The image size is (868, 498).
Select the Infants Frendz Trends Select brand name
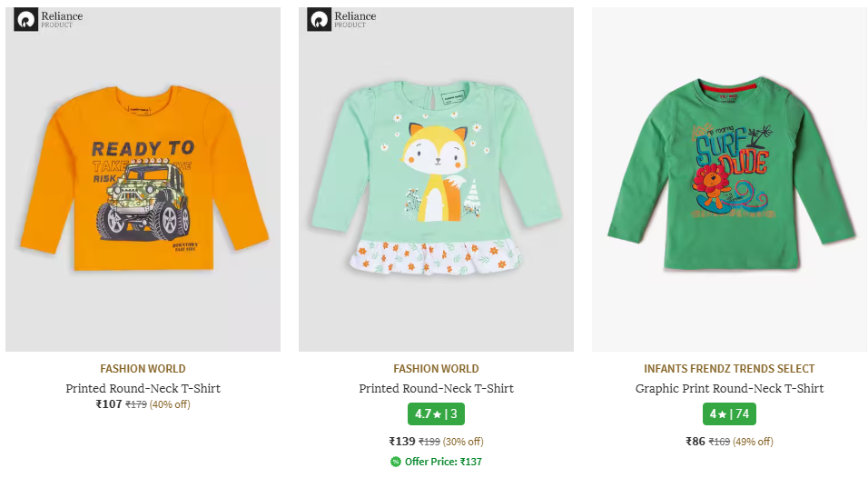(729, 369)
